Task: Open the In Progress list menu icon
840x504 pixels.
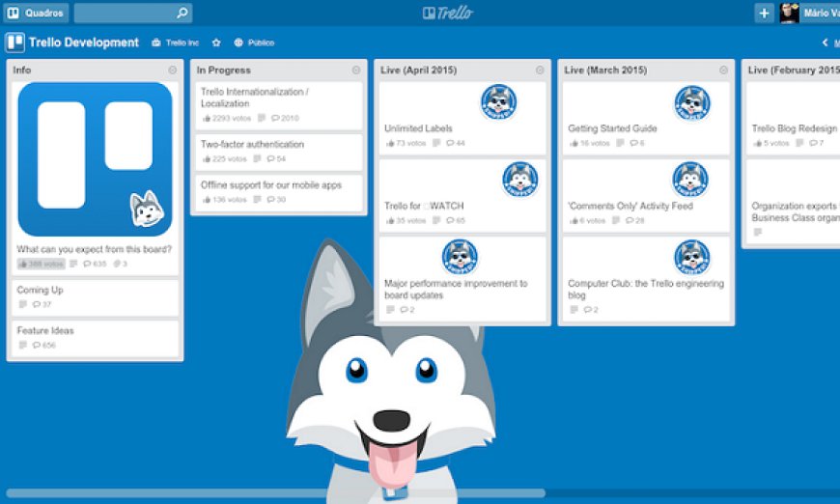Action: 356,70
